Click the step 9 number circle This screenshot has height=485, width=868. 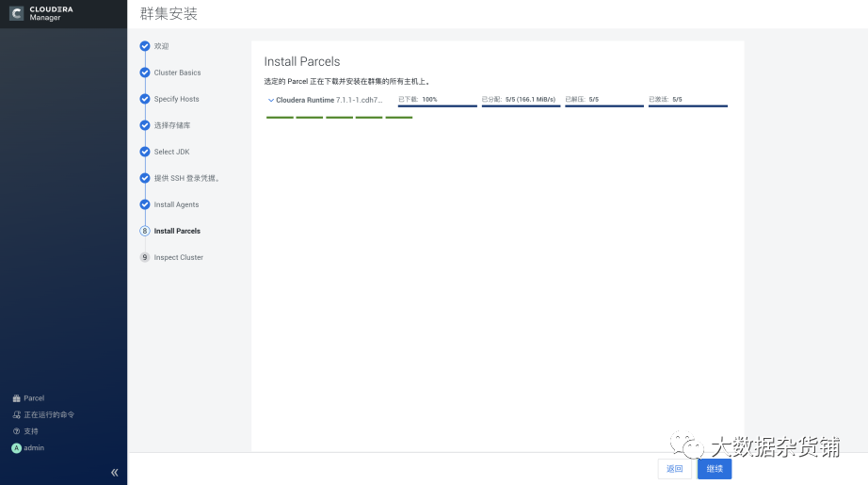point(145,257)
